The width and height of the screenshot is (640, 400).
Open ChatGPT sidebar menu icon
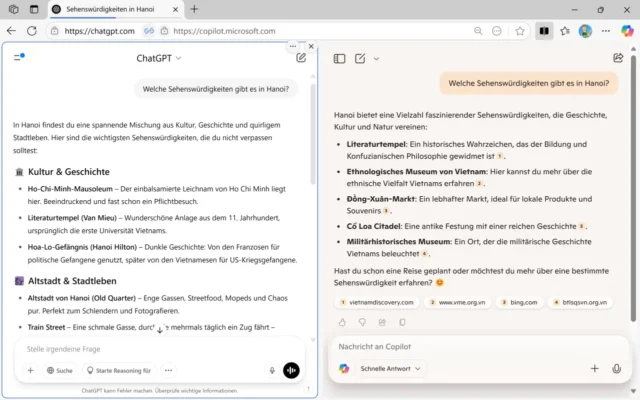tap(19, 57)
